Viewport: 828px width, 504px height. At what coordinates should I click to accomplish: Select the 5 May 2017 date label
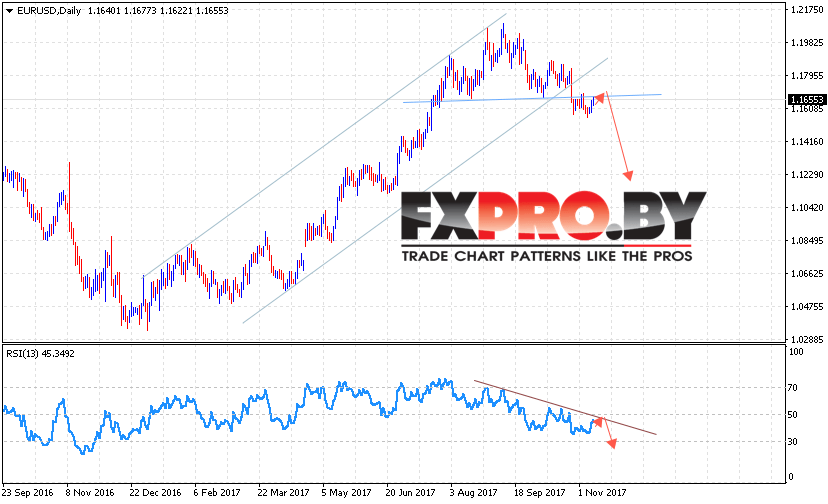tap(346, 492)
